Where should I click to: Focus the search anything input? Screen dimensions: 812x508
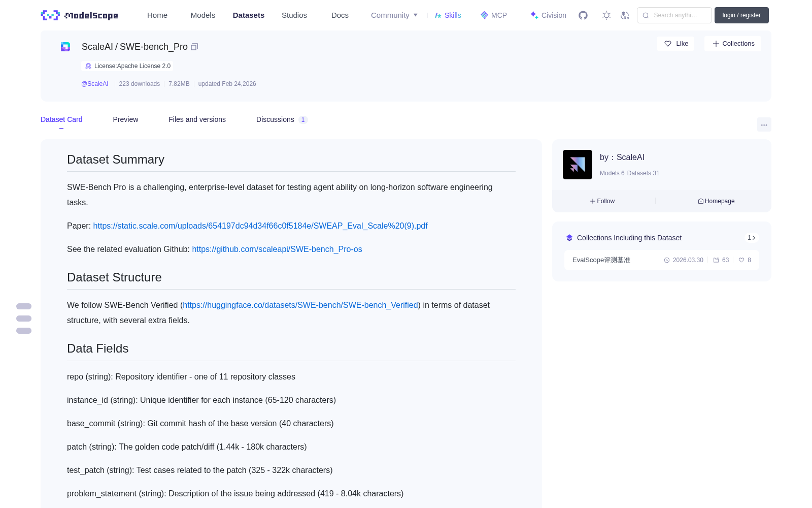point(674,15)
